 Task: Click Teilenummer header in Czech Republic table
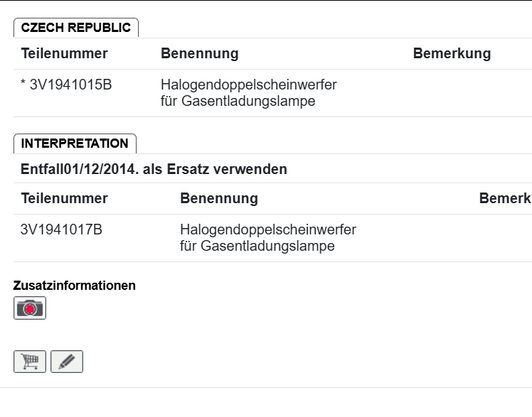coord(65,54)
